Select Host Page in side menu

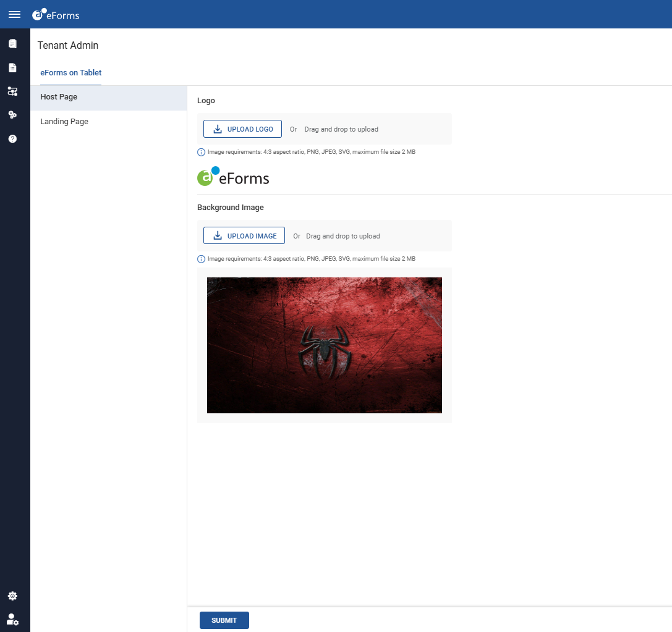[109, 97]
